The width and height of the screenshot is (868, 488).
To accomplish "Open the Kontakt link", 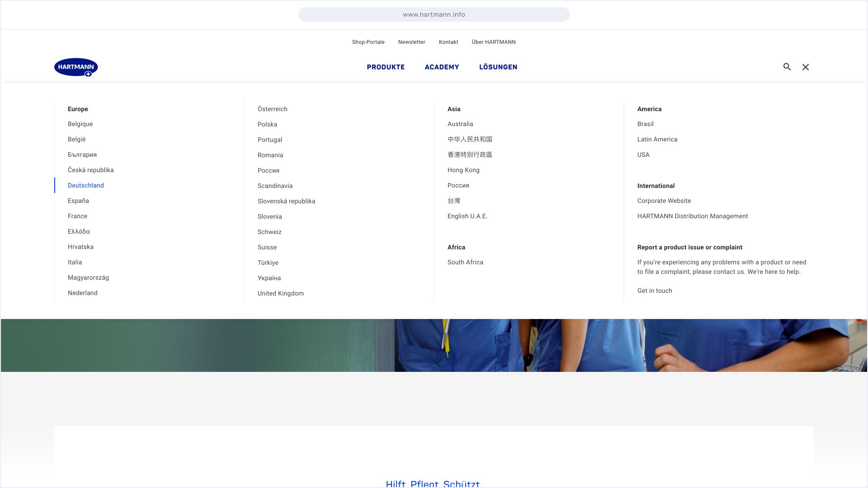I will click(448, 42).
